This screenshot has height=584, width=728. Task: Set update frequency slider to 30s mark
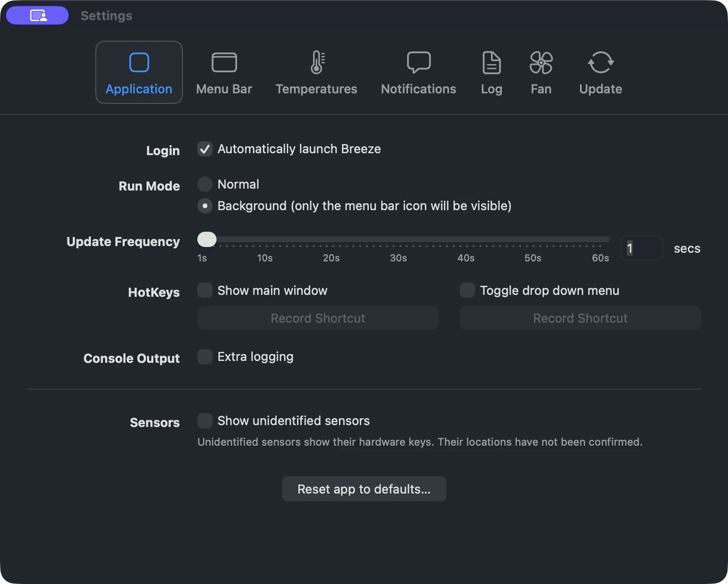pos(398,239)
